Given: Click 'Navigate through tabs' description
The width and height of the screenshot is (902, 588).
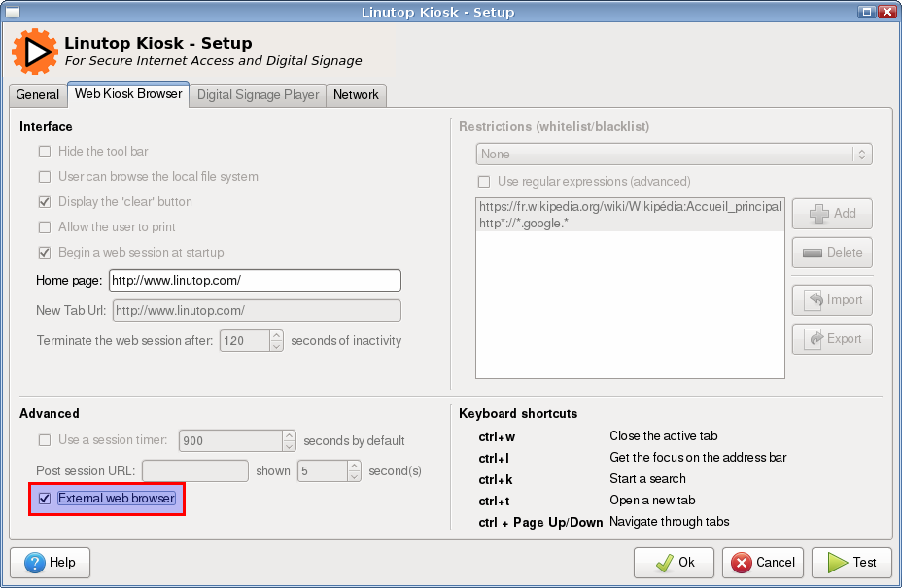Looking at the screenshot, I should click(x=670, y=522).
